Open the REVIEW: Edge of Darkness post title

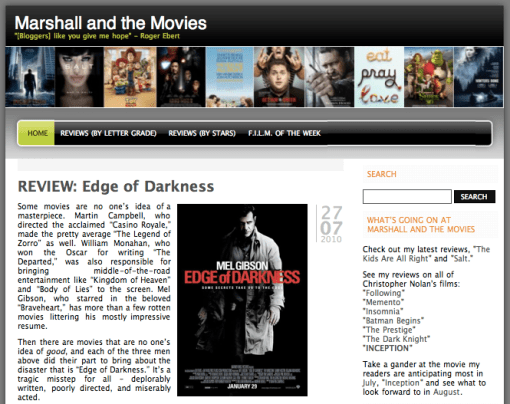(x=116, y=186)
